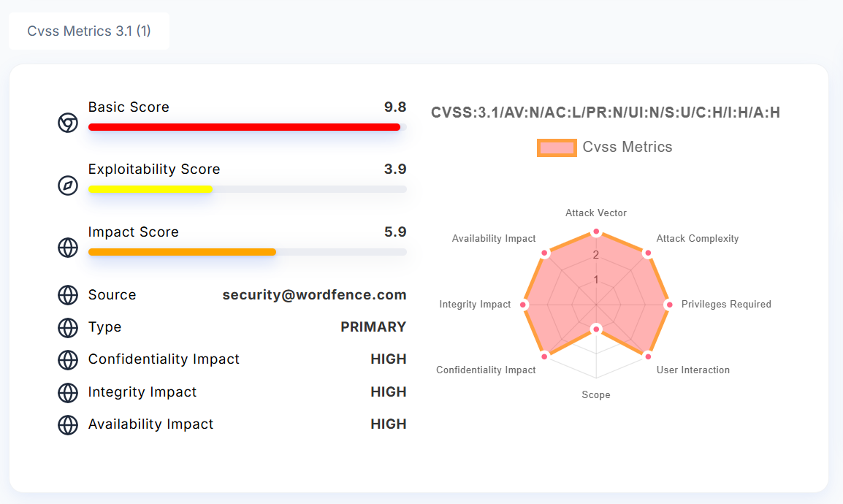Screen dimensions: 843x504
Task: Click the Privileges Required axis label
Action: click(726, 304)
